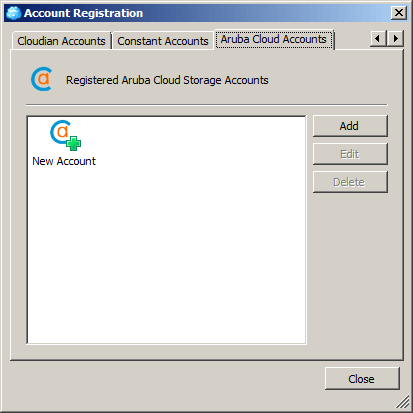
Task: Click the resize grip in the dialog corner
Action: [x=403, y=402]
